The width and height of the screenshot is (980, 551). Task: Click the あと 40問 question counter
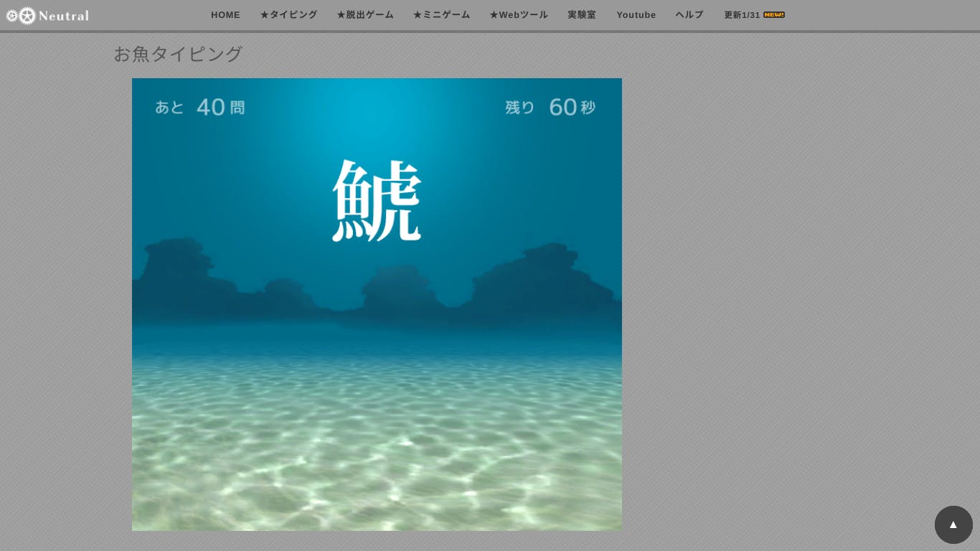[x=199, y=108]
